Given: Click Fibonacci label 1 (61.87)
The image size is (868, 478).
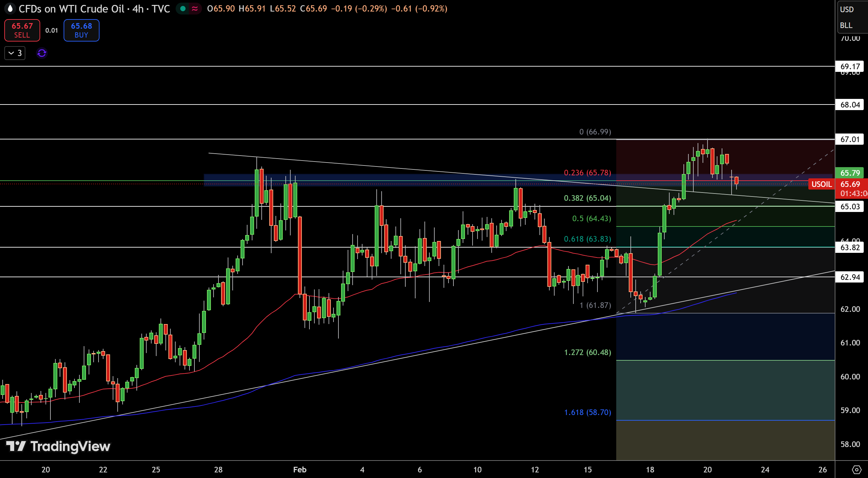Looking at the screenshot, I should [x=595, y=305].
